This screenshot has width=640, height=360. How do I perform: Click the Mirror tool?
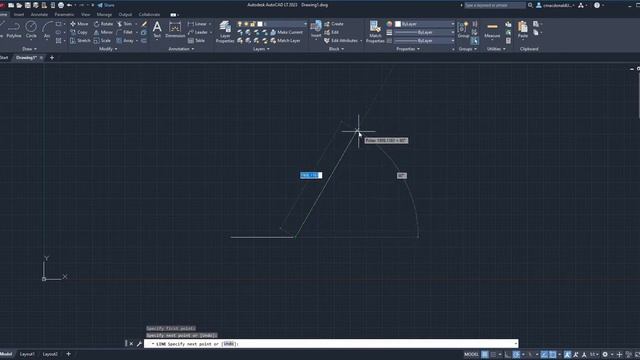pyautogui.click(x=103, y=32)
